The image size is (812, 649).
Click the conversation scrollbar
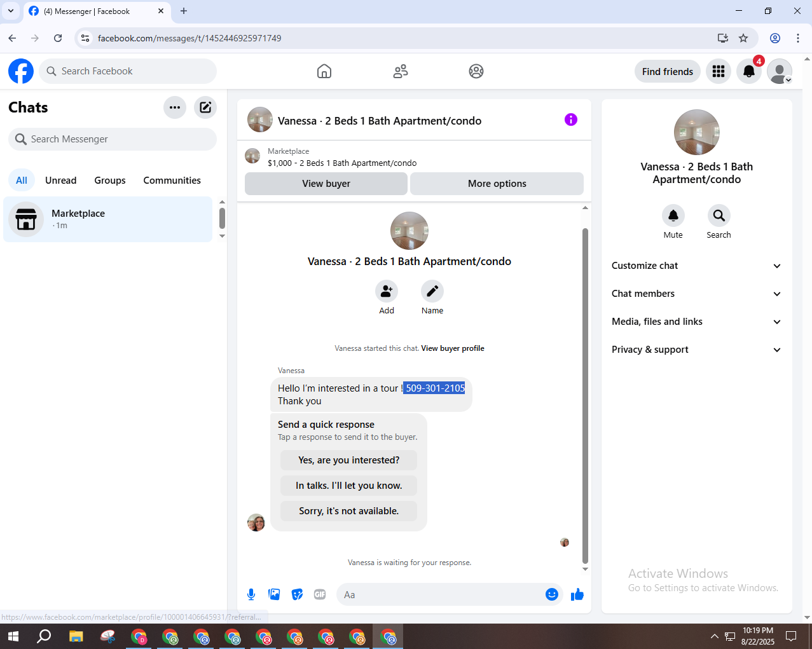click(x=585, y=395)
